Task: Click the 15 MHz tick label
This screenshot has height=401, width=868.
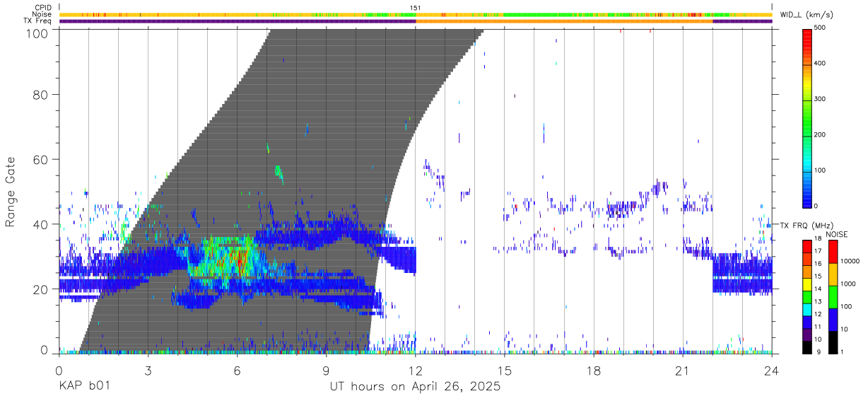Action: [x=817, y=277]
